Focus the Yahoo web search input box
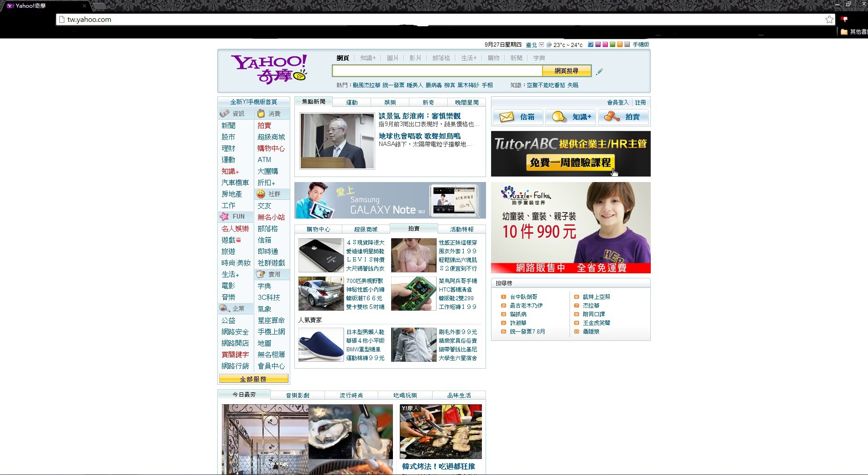Image resolution: width=868 pixels, height=475 pixels. pos(437,71)
